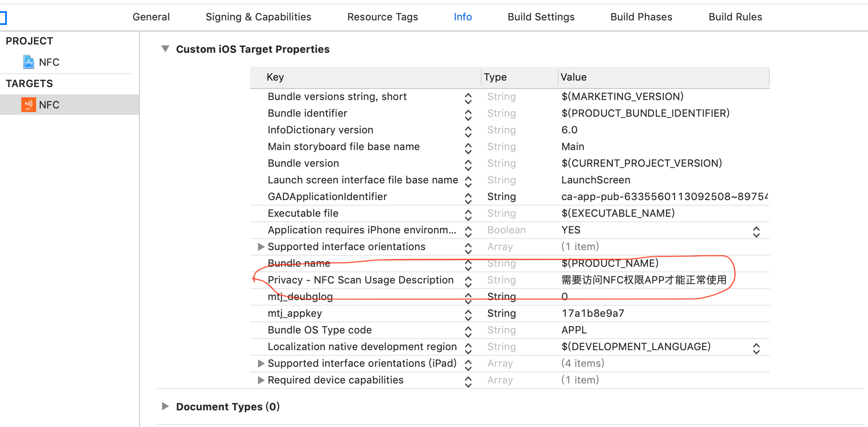Collapse the Custom iOS Target Properties section

[165, 49]
